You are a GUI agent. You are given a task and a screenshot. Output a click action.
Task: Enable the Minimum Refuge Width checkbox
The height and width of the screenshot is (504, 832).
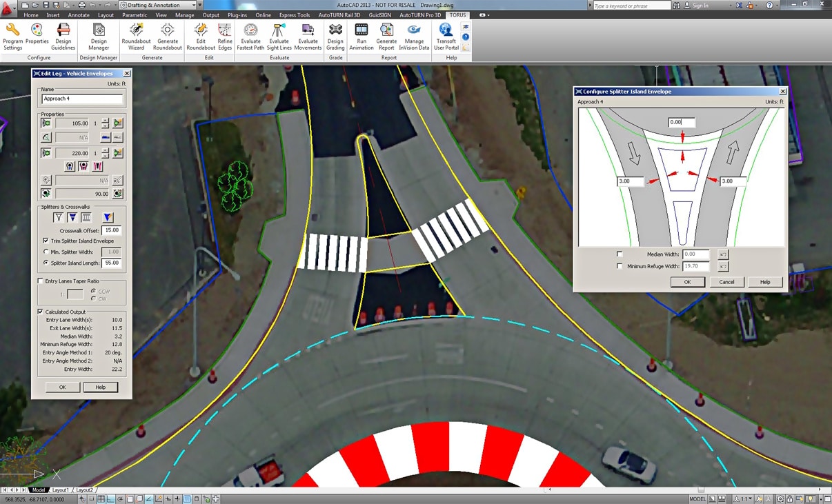tap(620, 266)
